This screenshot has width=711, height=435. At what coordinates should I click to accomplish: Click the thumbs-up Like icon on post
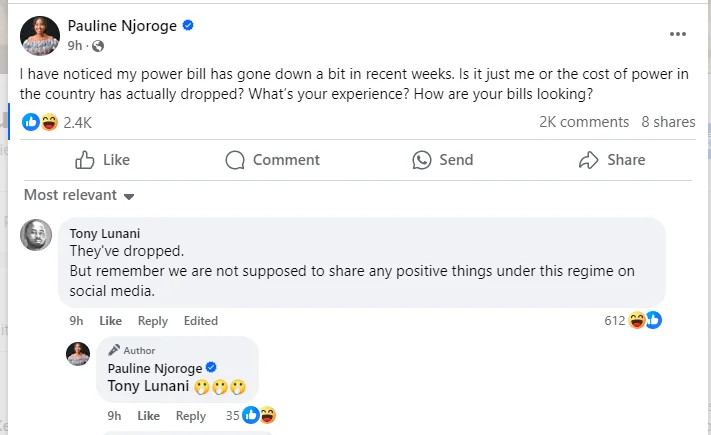click(85, 160)
